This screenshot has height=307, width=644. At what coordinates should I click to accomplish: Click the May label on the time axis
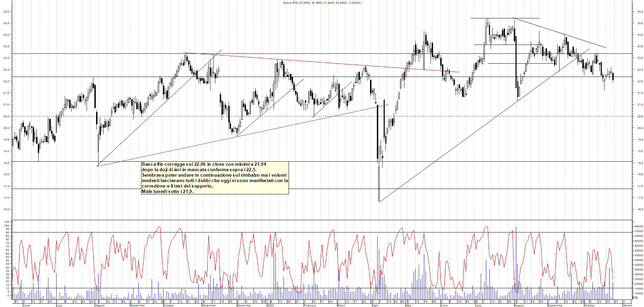(409, 305)
